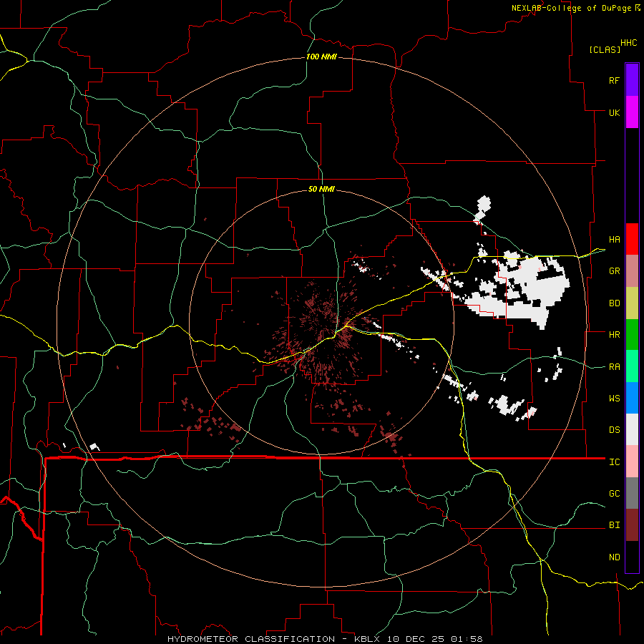Click the BI brown legend swatch
The width and height of the screenshot is (644, 644).
(x=632, y=525)
